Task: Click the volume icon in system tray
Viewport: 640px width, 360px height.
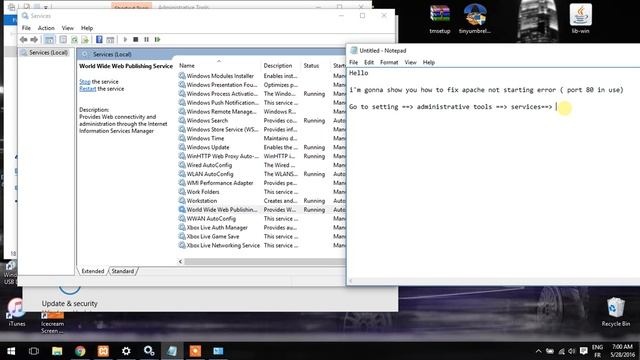Action: point(572,351)
